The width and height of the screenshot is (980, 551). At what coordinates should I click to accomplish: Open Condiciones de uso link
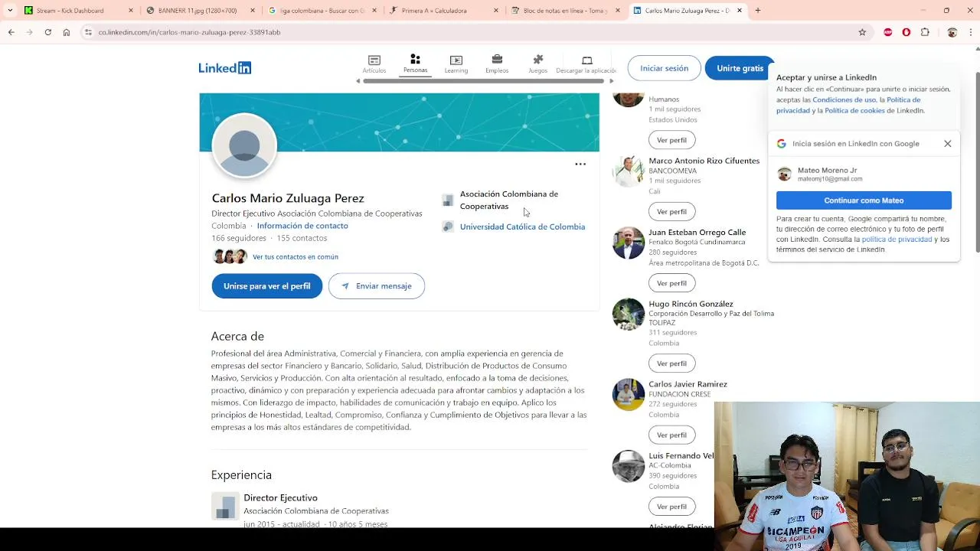(844, 99)
